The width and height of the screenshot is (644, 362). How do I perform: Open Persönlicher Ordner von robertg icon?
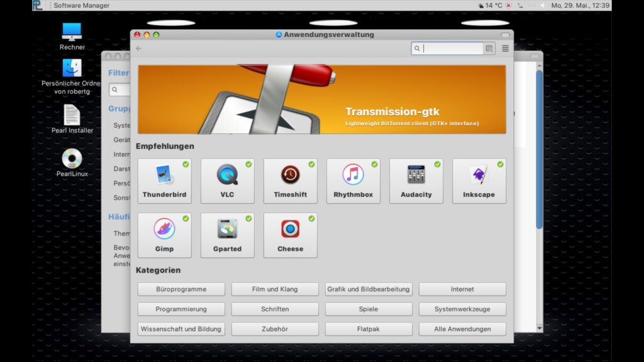pyautogui.click(x=71, y=77)
